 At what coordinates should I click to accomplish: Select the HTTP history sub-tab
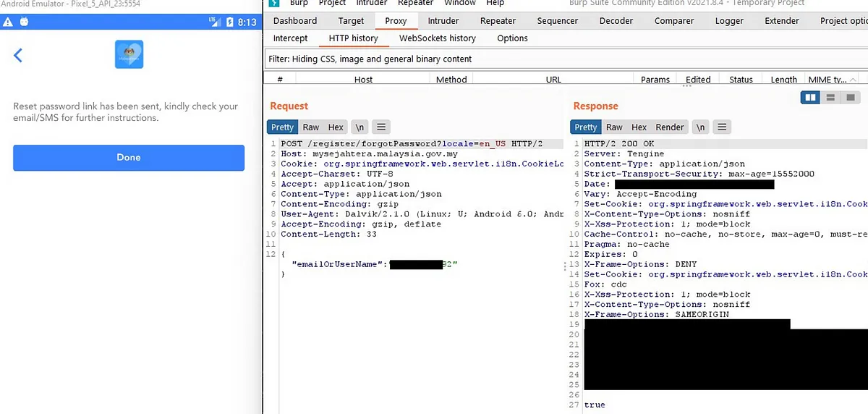(x=354, y=38)
